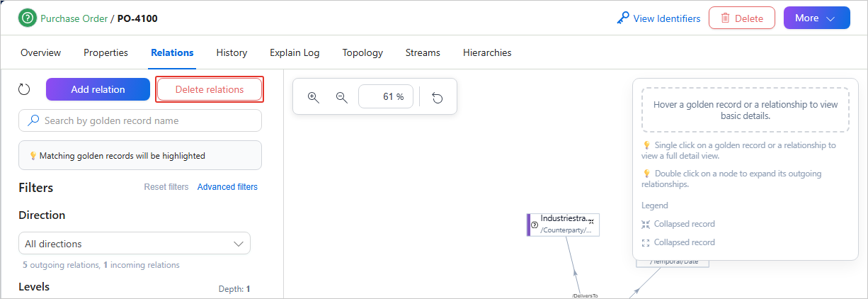Open Advanced filters
868x299 pixels.
227,187
